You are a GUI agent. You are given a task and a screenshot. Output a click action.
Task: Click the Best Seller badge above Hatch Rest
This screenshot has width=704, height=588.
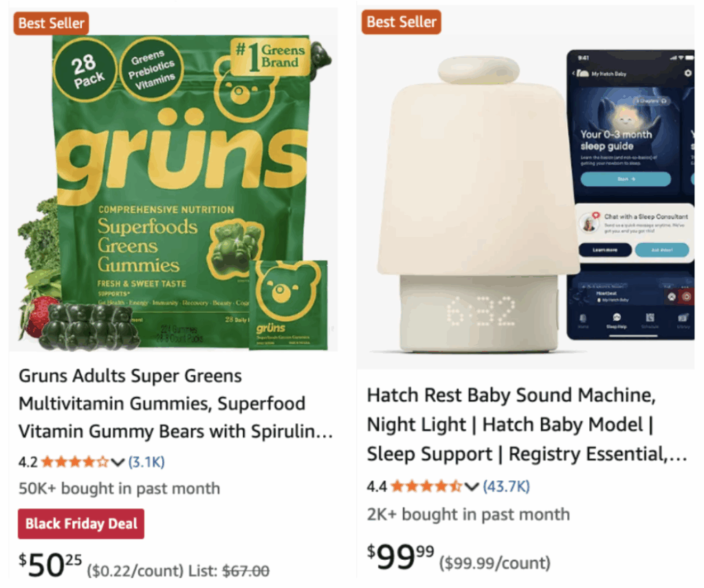point(401,22)
